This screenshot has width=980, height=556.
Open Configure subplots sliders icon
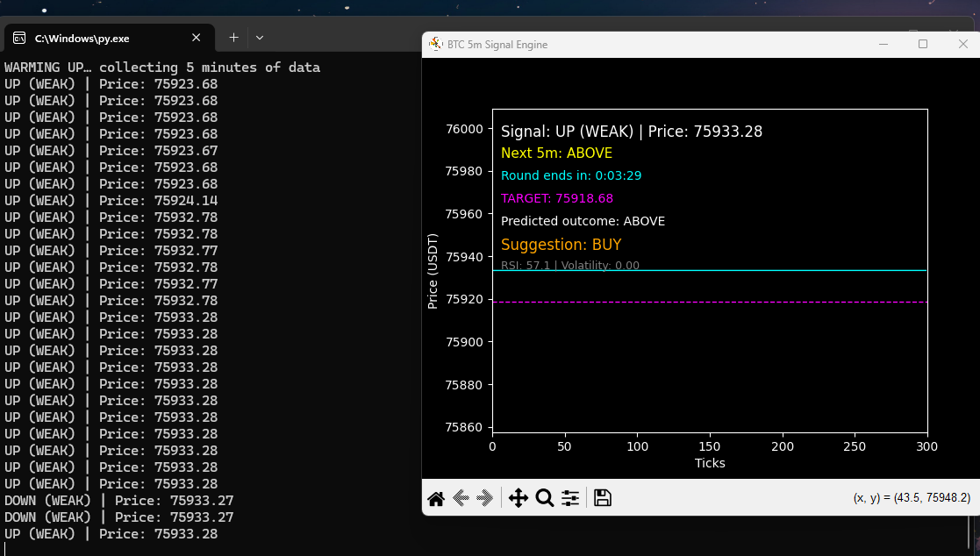tap(570, 498)
